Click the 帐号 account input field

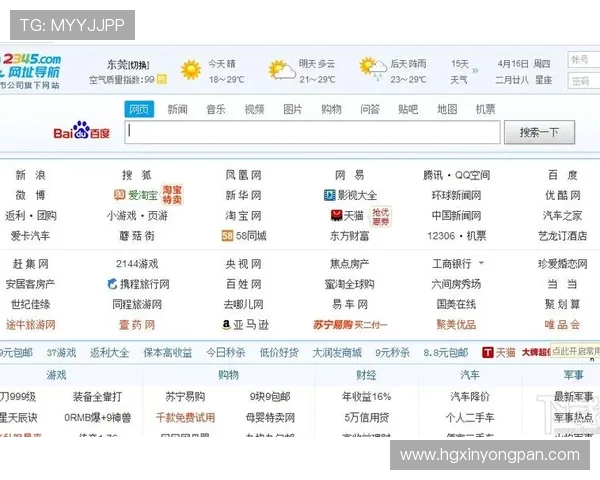584,60
